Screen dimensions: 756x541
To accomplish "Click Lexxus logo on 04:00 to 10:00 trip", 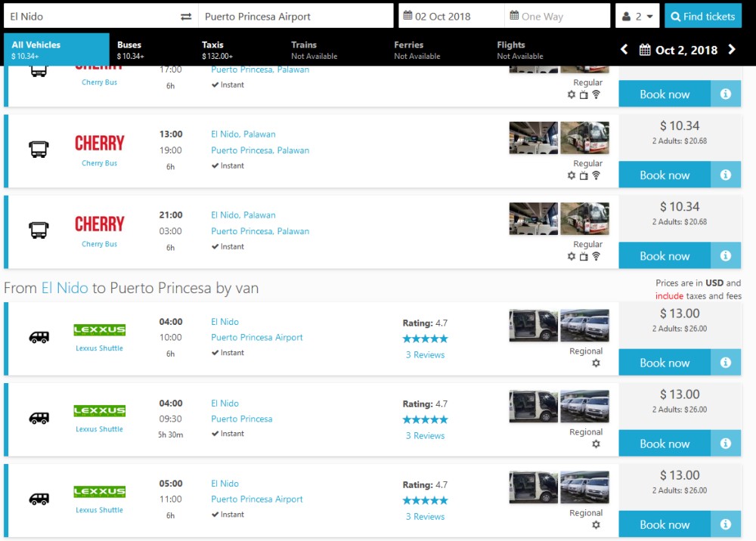I will (x=99, y=330).
